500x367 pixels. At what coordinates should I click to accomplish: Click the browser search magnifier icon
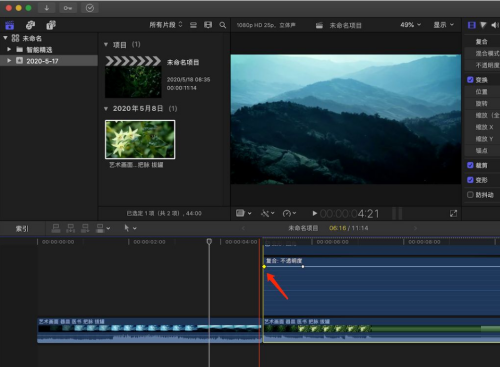pyautogui.click(x=223, y=25)
